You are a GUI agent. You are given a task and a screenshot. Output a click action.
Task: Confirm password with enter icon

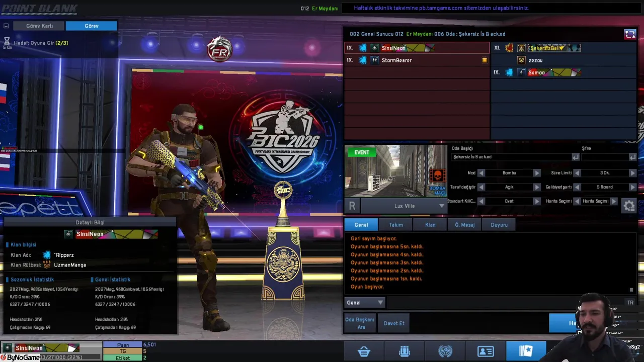[632, 157]
